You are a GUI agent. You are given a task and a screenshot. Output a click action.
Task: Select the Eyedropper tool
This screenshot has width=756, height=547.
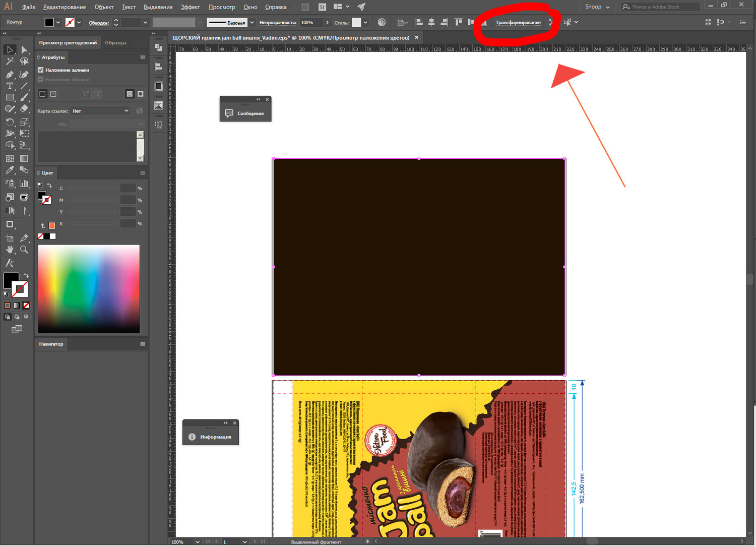click(x=10, y=170)
